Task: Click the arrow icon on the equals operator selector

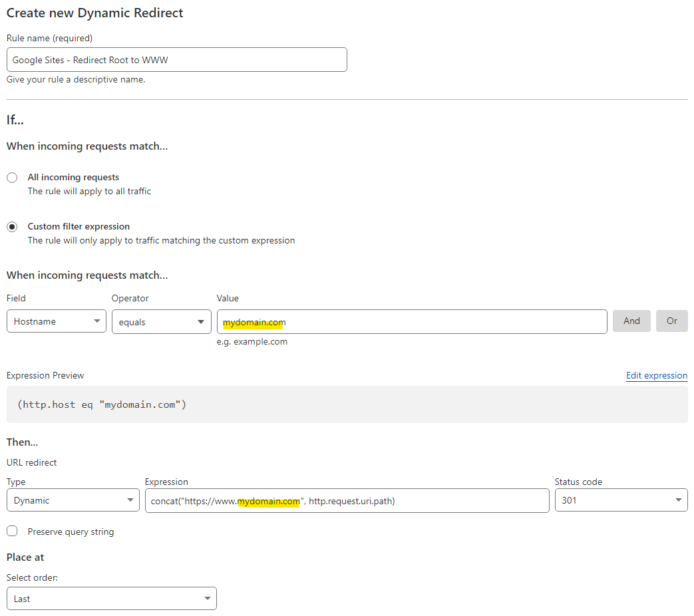Action: coord(201,322)
